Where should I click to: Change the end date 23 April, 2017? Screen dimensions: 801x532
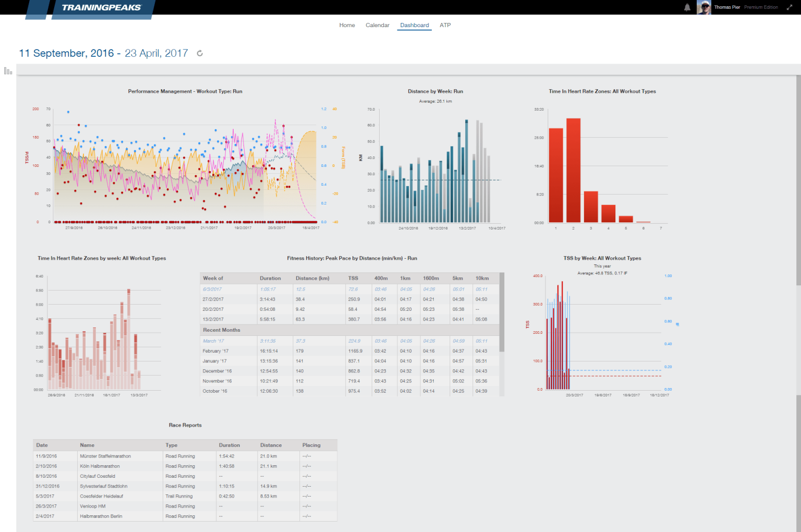[156, 53]
